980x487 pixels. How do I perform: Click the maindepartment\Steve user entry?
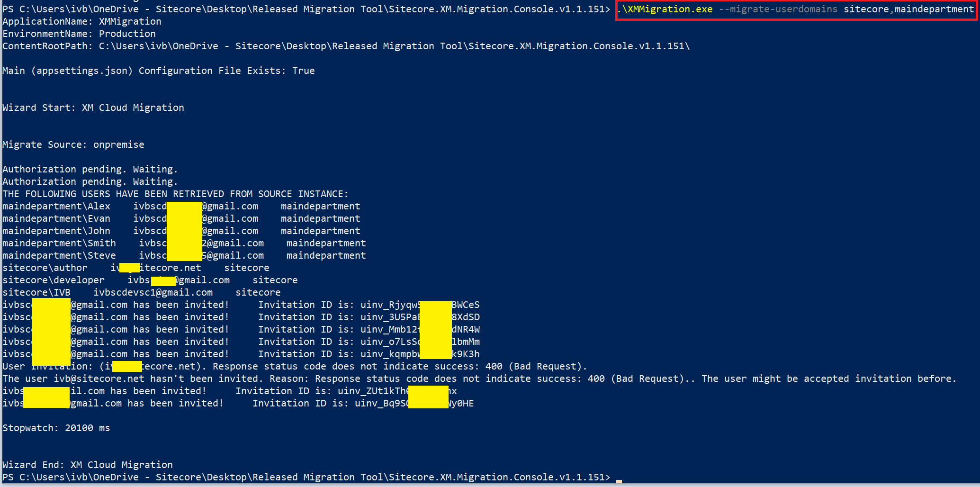coord(59,256)
